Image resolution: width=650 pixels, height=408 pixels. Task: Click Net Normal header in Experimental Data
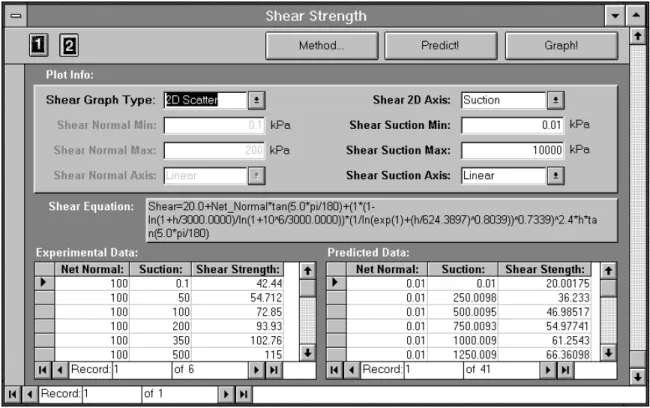point(92,270)
